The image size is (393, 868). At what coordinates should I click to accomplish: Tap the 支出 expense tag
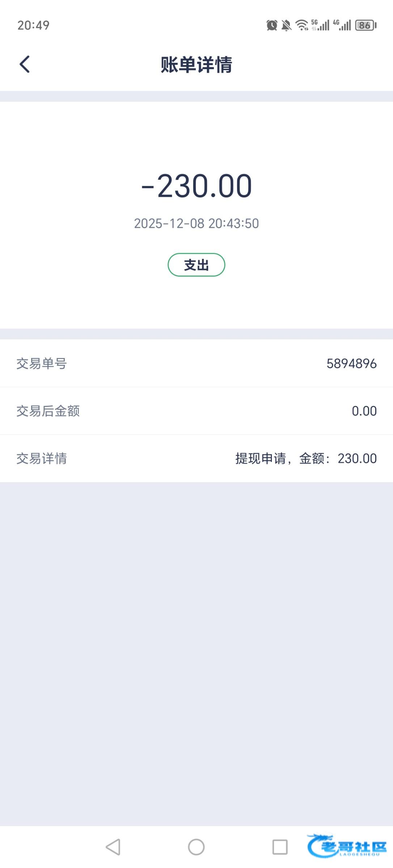pyautogui.click(x=196, y=265)
